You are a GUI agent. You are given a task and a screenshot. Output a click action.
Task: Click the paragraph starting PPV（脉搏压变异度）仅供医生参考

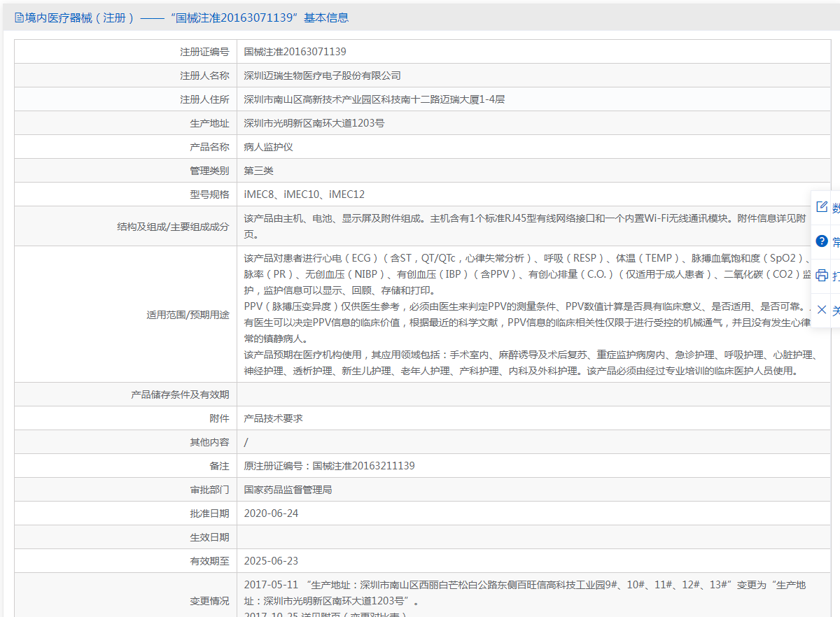click(528, 322)
